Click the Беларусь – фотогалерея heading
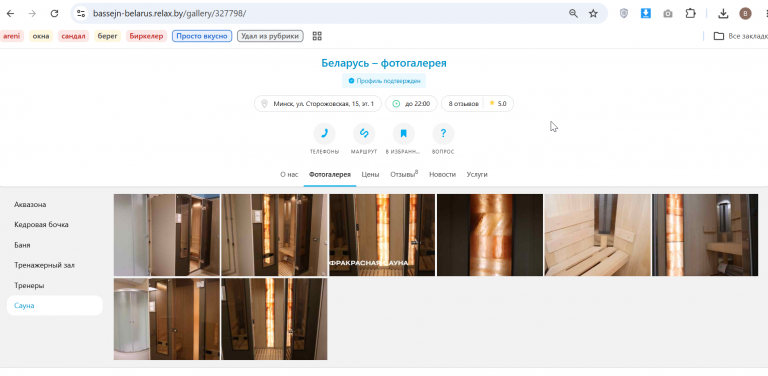 [384, 63]
